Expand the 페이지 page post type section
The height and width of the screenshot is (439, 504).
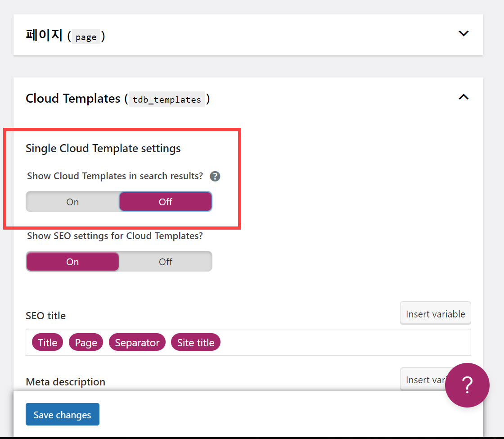(463, 33)
